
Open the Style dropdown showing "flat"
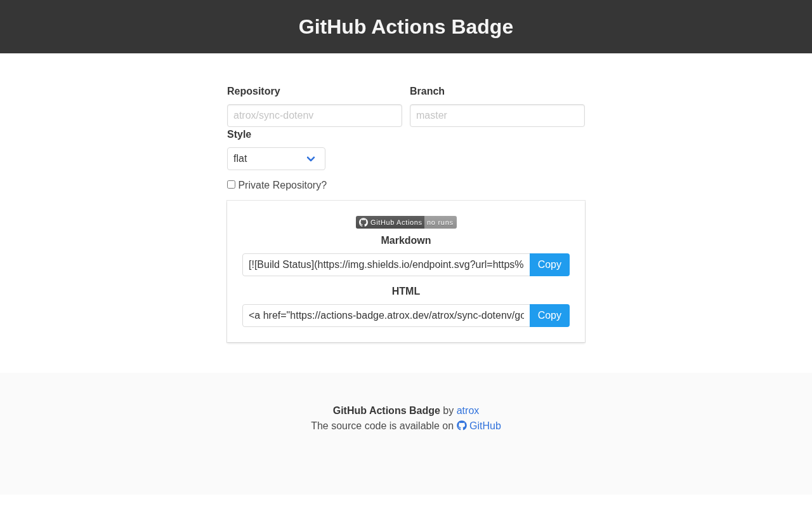[276, 159]
